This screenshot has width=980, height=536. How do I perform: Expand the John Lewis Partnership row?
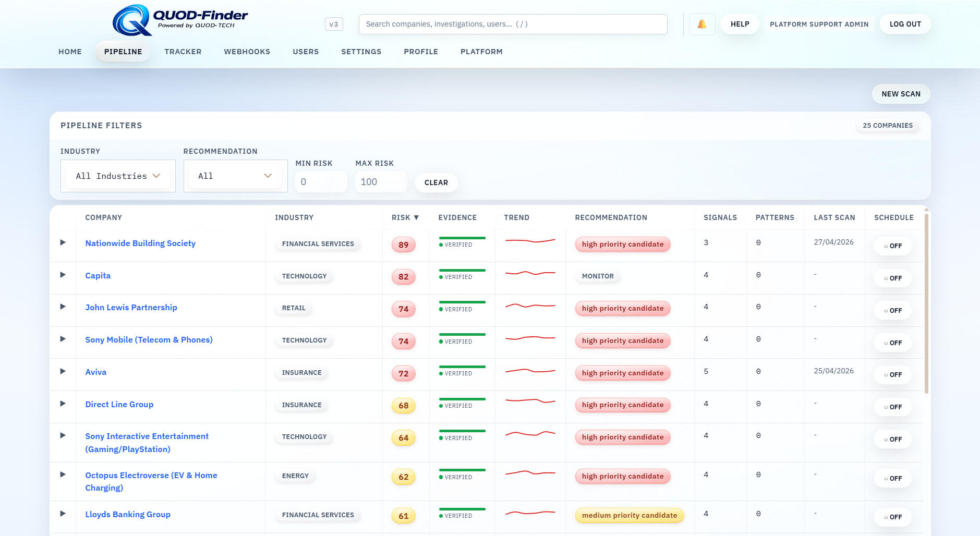[x=63, y=307]
